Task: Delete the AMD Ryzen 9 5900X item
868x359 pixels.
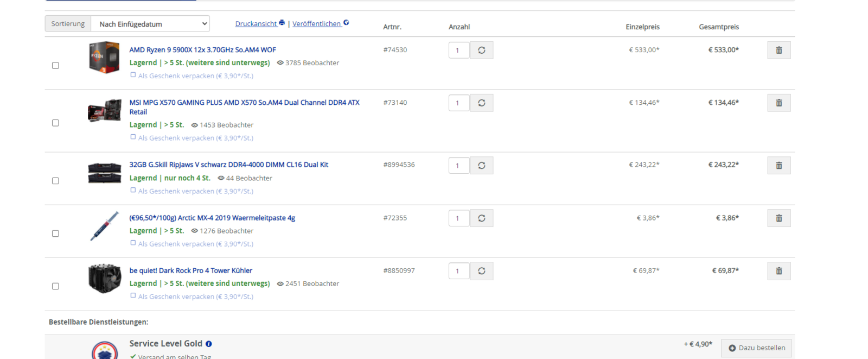Action: tap(778, 50)
